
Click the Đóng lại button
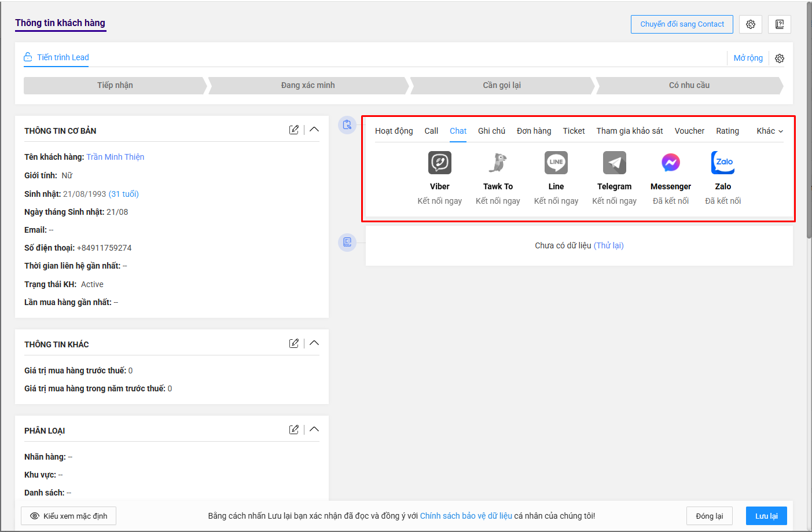coord(710,516)
